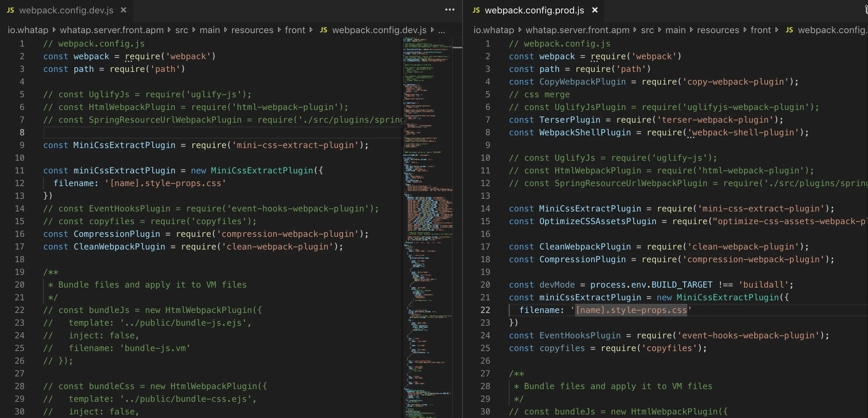Screen dimensions: 868x418
Task: Select main in right breadcrumb
Action: [675, 30]
